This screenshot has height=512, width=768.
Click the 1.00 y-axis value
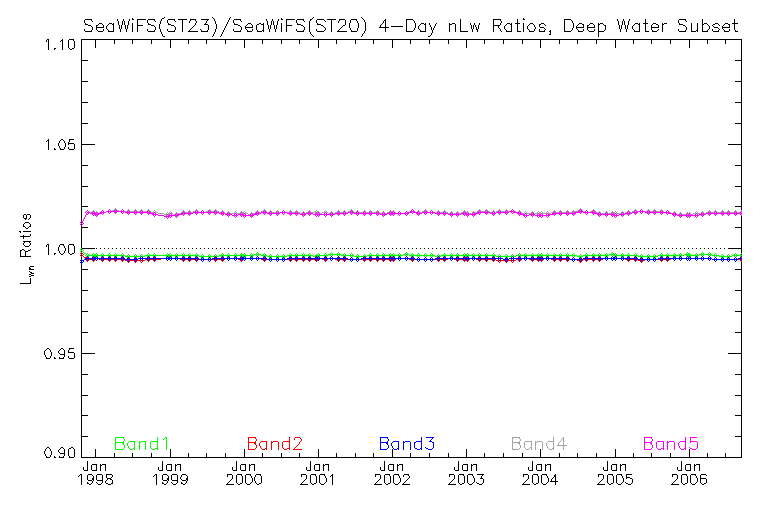tap(60, 249)
